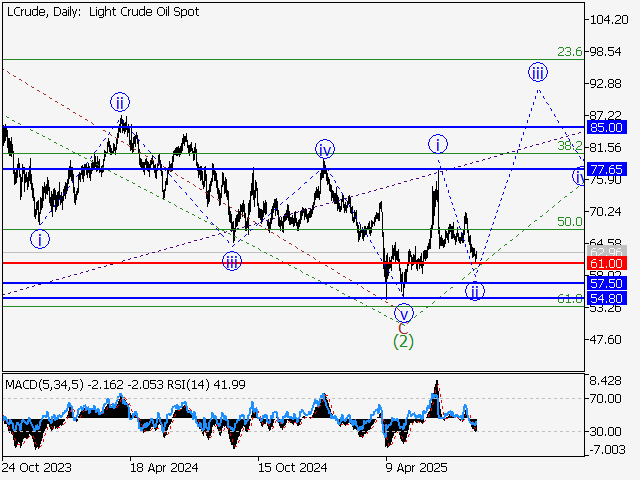The height and width of the screenshot is (480, 640).
Task: Click the red 61.00 price level tag
Action: [607, 262]
